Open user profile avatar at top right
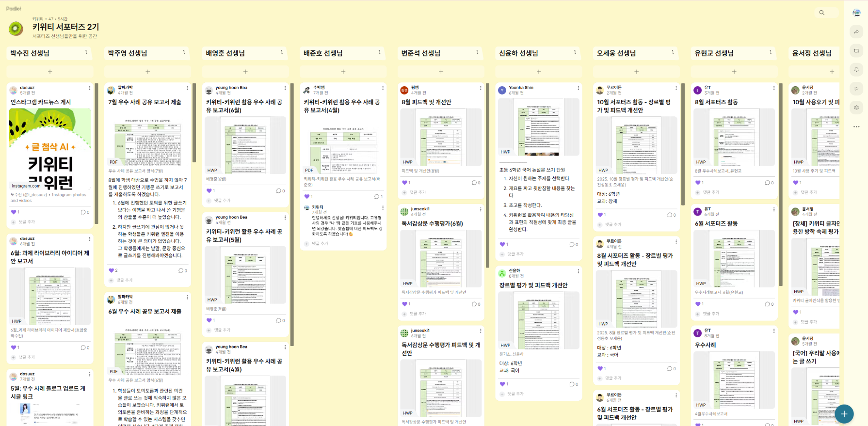The width and height of the screenshot is (868, 426). [x=856, y=13]
